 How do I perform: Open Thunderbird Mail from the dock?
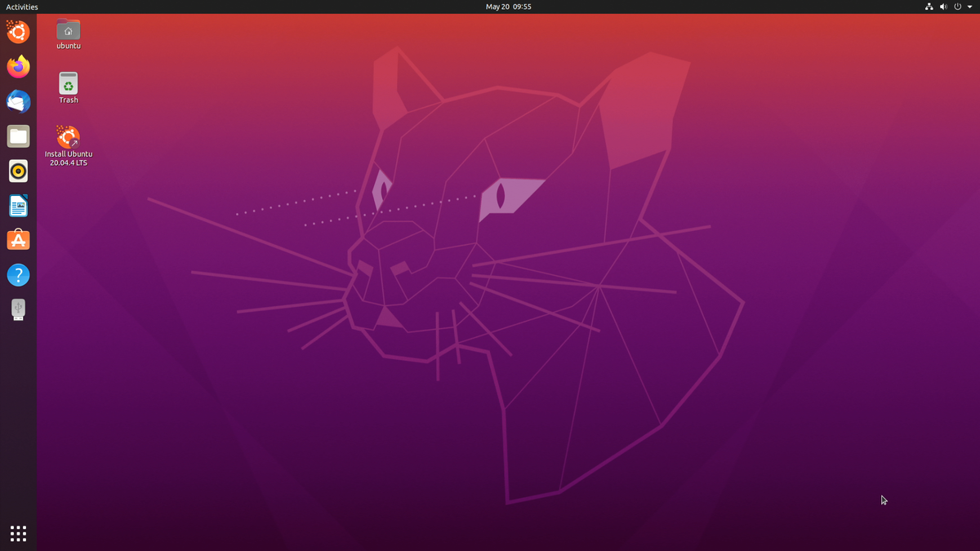(18, 101)
